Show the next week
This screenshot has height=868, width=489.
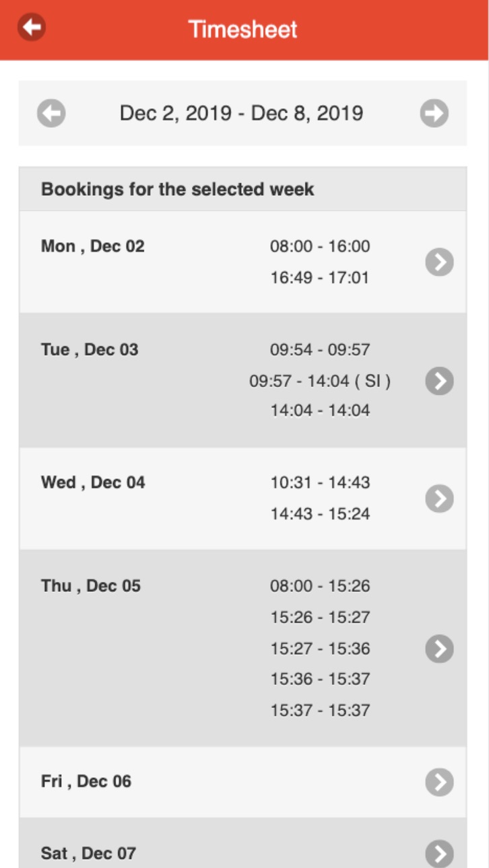(434, 113)
